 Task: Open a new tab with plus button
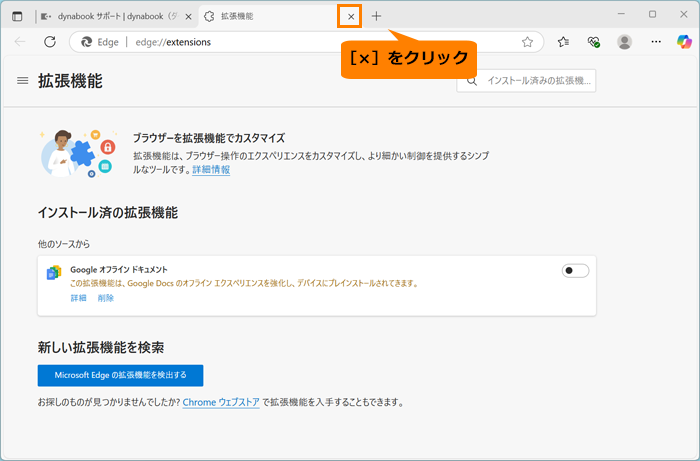(376, 17)
